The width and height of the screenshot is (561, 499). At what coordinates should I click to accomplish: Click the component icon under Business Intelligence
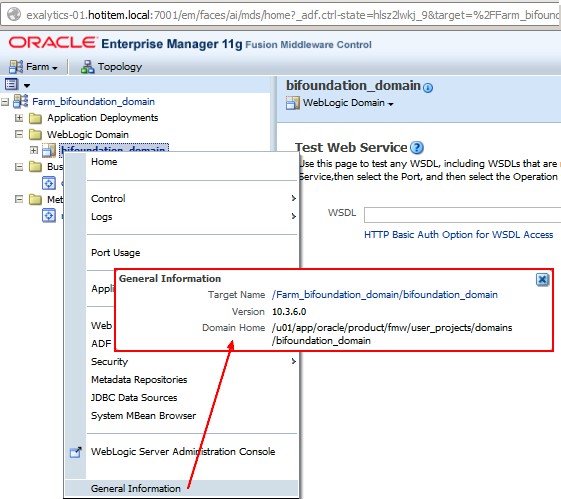tap(49, 183)
